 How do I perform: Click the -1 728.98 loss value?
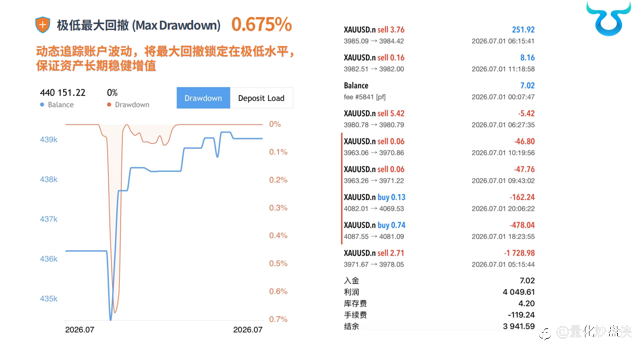pyautogui.click(x=519, y=253)
